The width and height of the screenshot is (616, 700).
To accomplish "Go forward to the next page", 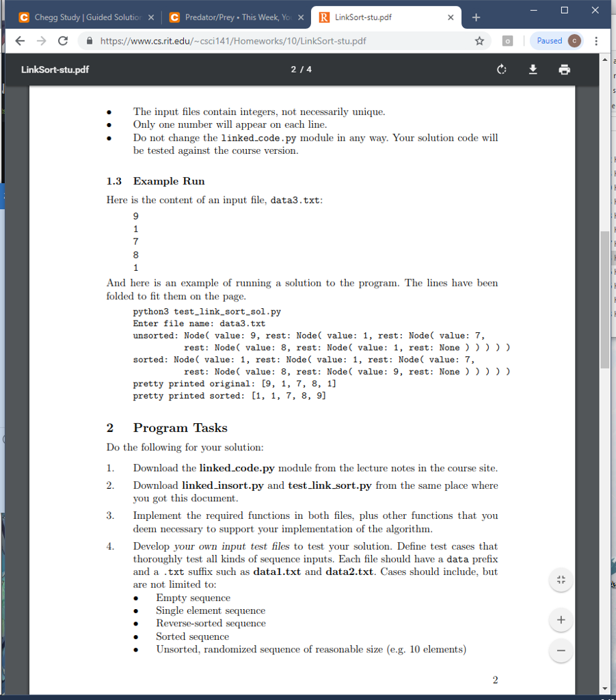I will pos(42,41).
